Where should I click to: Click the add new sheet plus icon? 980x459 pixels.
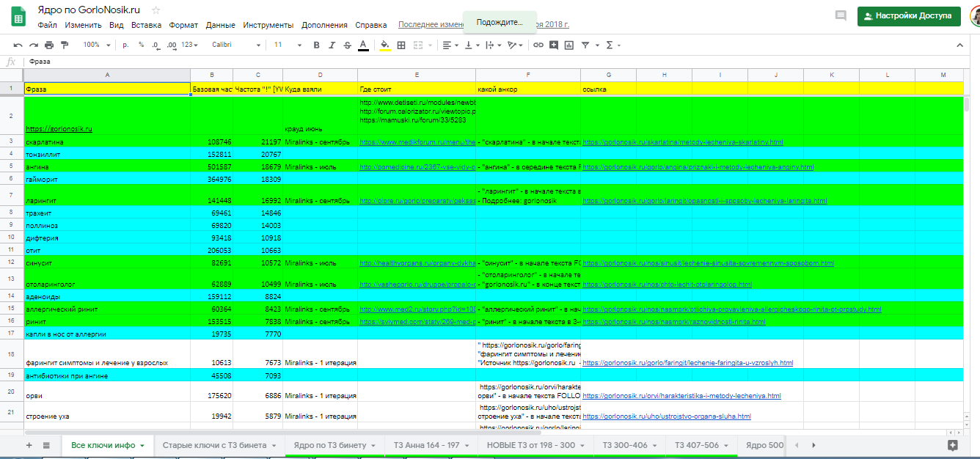(x=29, y=445)
